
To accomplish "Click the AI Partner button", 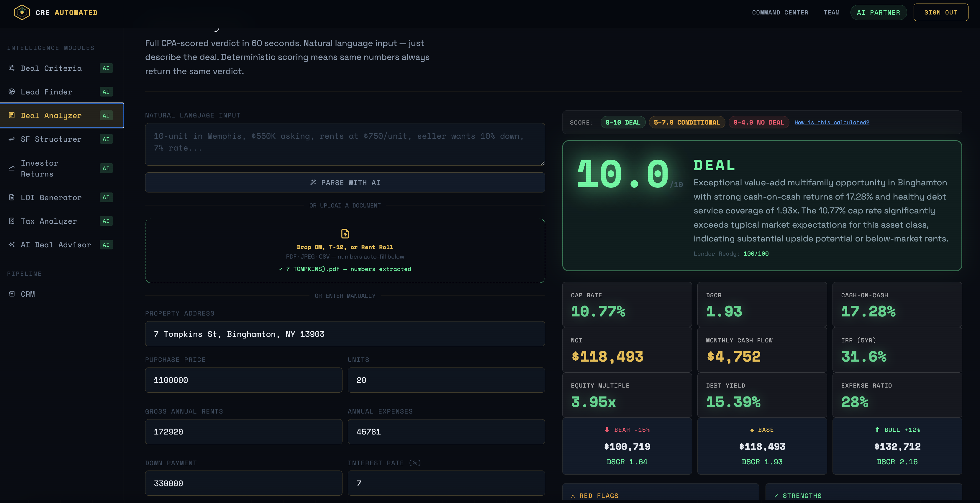I will (879, 13).
